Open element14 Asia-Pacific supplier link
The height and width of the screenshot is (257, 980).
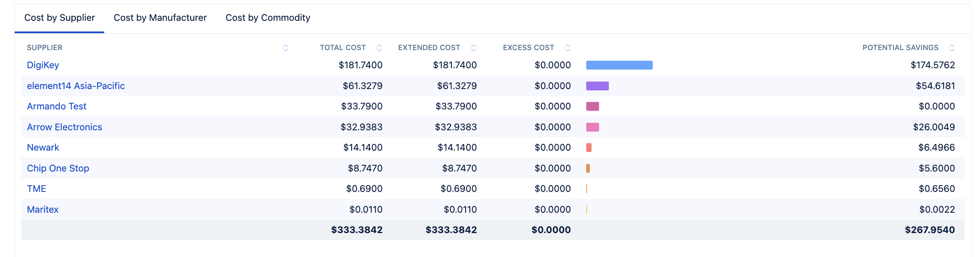coord(76,86)
